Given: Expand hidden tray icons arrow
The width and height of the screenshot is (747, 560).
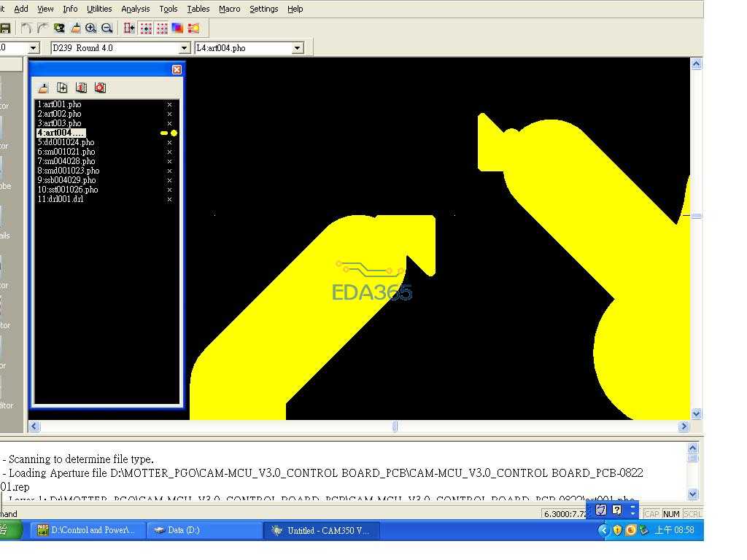Looking at the screenshot, I should click(603, 529).
